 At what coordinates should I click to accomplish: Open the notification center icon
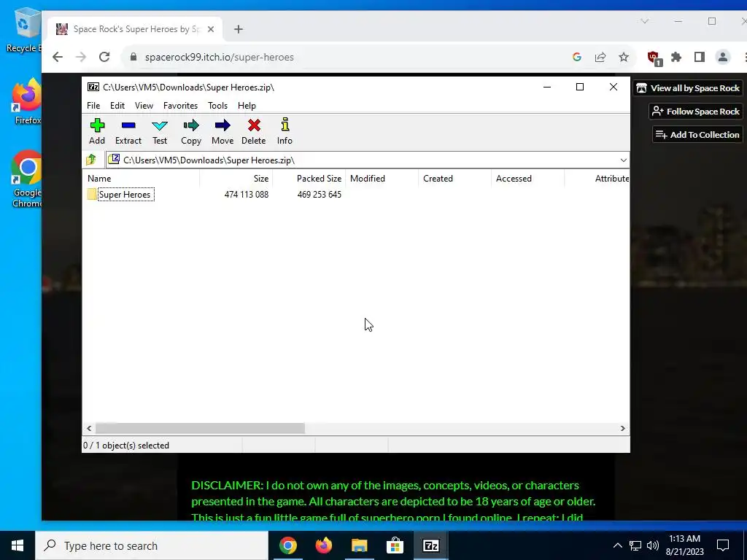click(723, 545)
